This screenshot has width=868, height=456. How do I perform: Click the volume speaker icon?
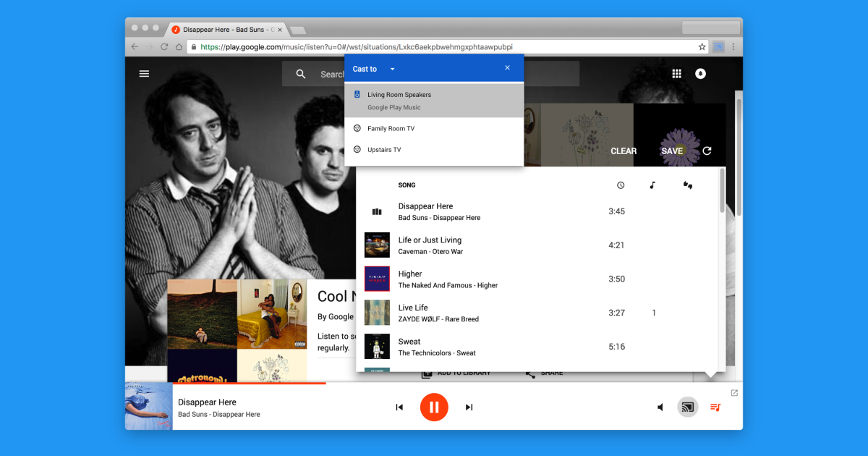coord(660,408)
